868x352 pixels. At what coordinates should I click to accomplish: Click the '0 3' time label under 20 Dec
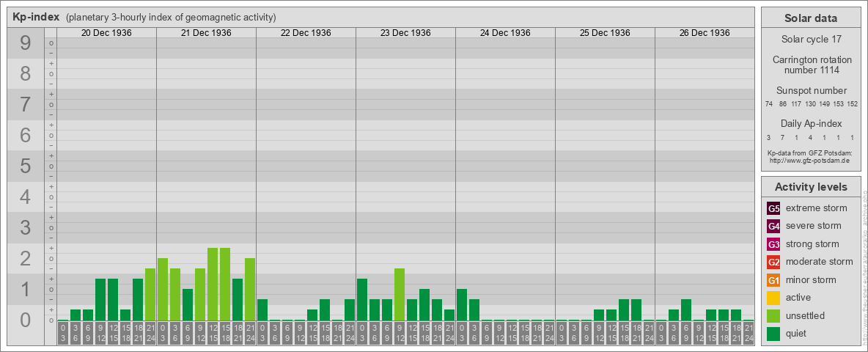tap(63, 334)
